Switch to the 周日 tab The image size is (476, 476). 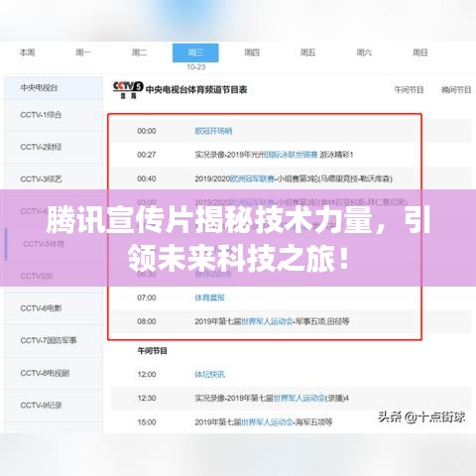pyautogui.click(x=419, y=53)
